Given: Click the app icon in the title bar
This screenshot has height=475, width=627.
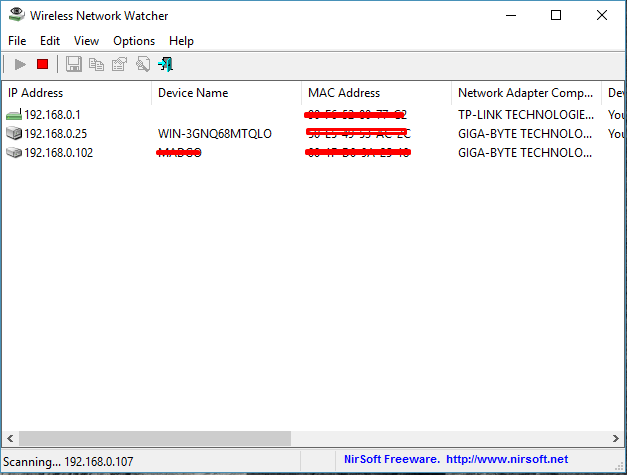Looking at the screenshot, I should 14,16.
